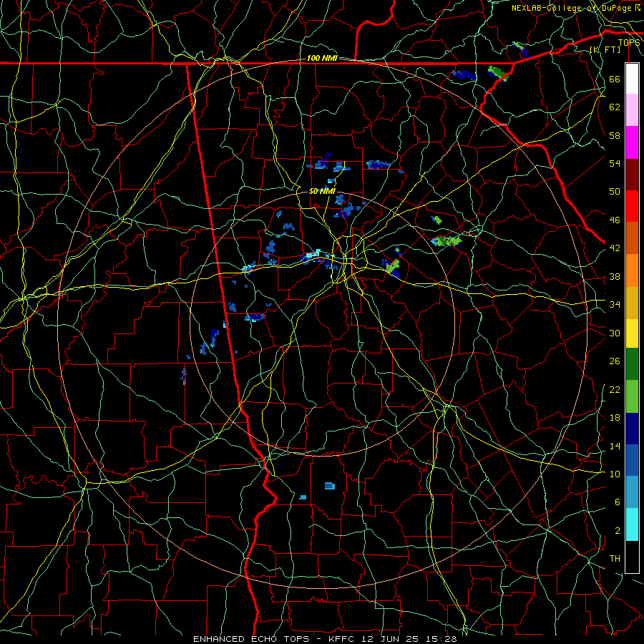This screenshot has height=644, width=644.
Task: Click the TH threshold label
Action: pyautogui.click(x=615, y=559)
